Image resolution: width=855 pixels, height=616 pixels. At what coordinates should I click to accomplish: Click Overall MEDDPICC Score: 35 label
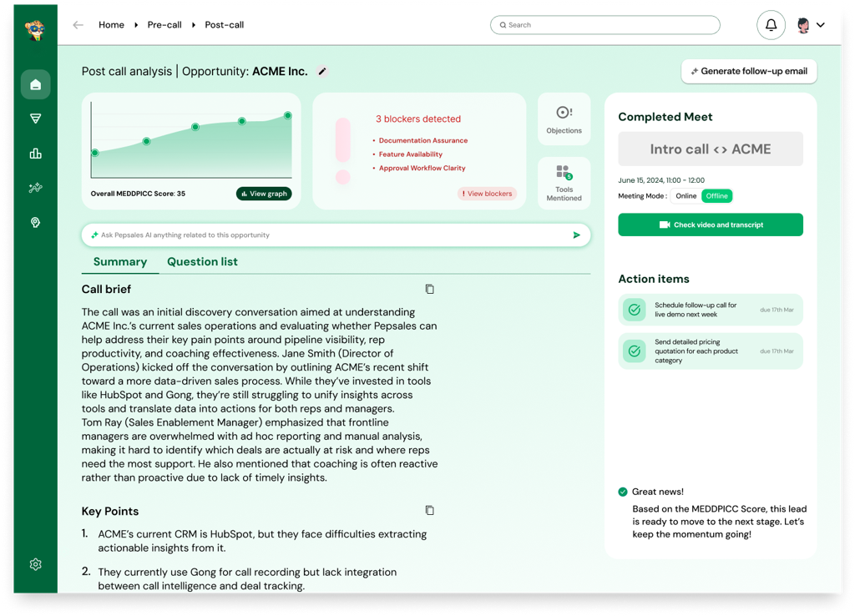[x=138, y=194]
